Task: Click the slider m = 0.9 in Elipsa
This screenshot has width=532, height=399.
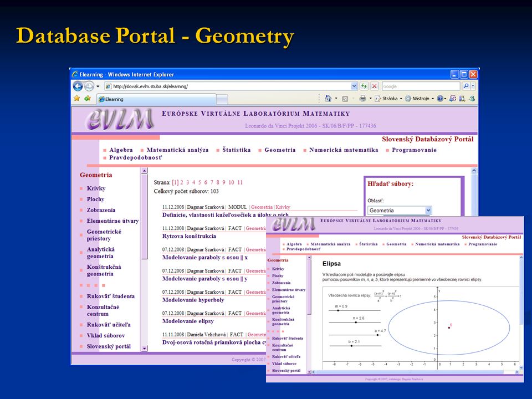Action: click(338, 310)
